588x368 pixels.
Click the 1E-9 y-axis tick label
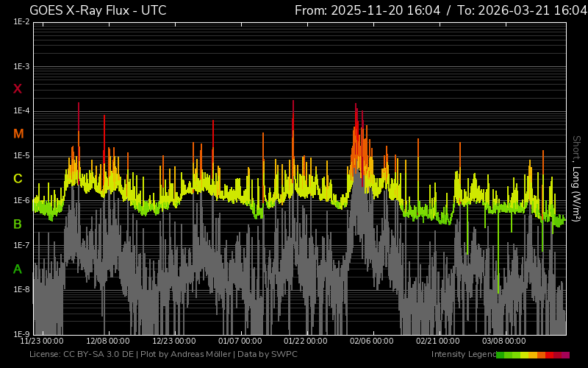[21, 334]
